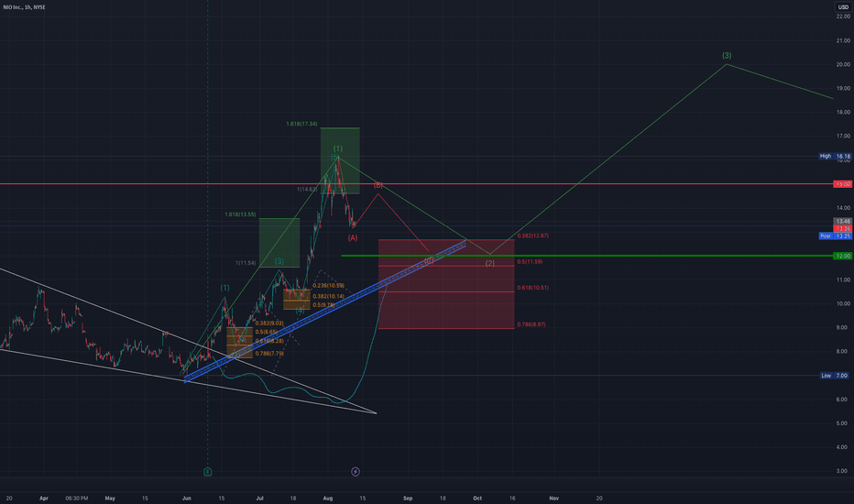Click the purple lightning bolt event icon
Viewport: 854px width, 504px height.
pyautogui.click(x=356, y=471)
